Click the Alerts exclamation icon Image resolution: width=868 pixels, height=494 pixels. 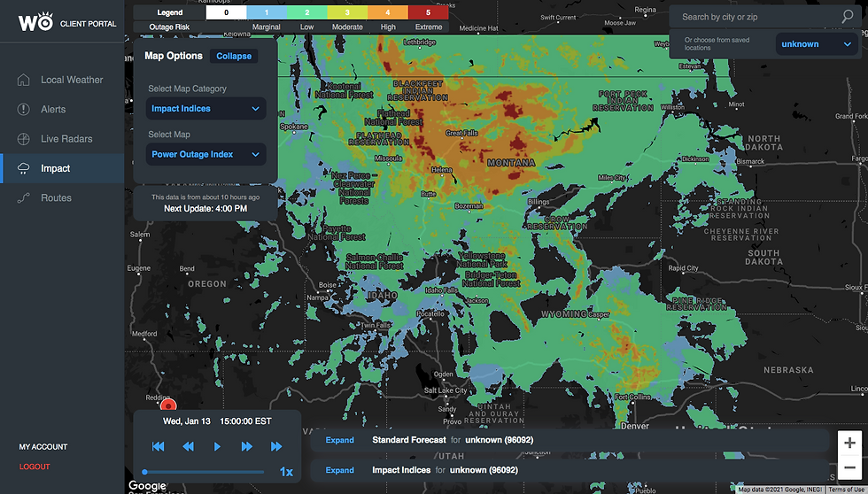coord(23,109)
